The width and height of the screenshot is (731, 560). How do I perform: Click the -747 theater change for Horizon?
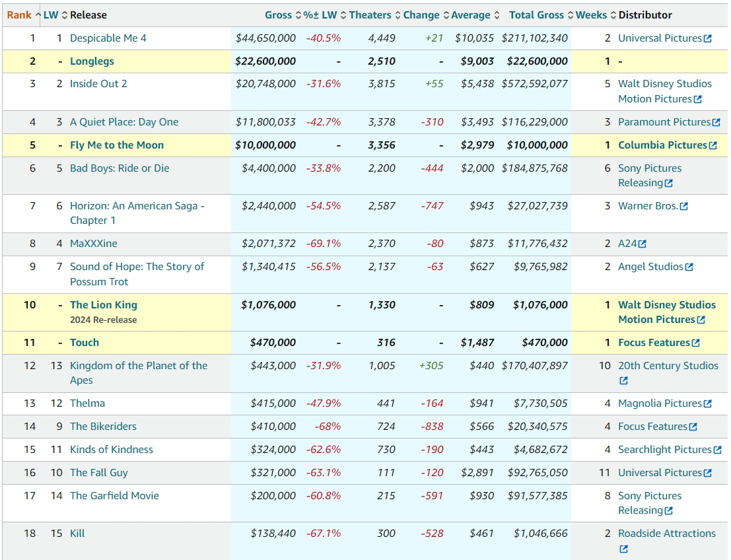click(x=432, y=206)
